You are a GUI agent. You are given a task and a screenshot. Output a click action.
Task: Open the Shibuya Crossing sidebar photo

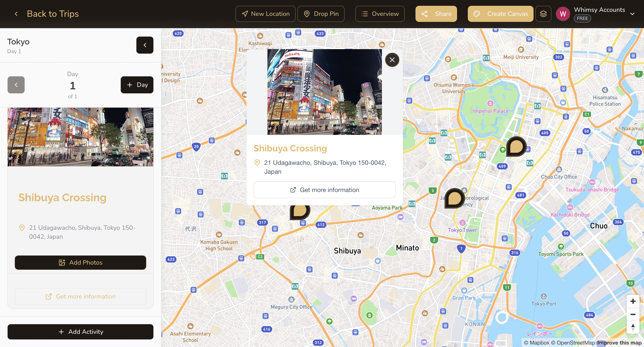pos(80,137)
